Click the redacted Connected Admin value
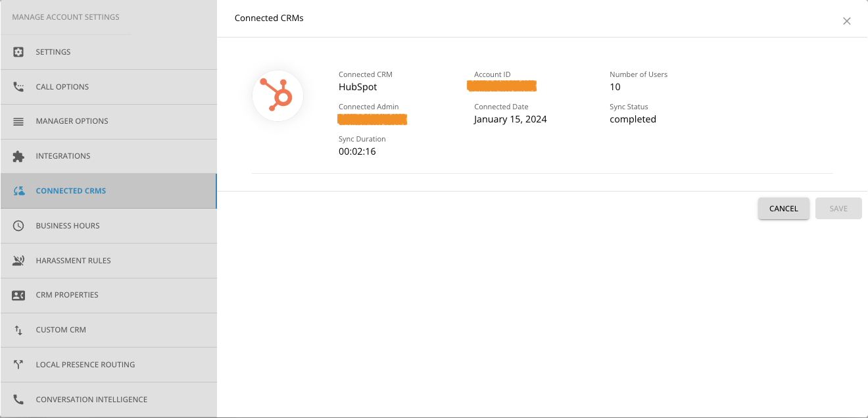The width and height of the screenshot is (868, 418). [x=372, y=119]
